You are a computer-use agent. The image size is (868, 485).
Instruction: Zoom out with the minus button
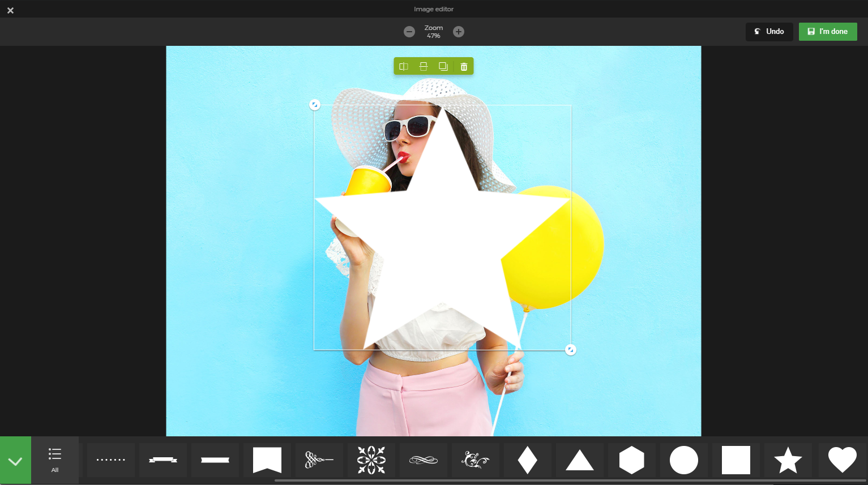coord(409,32)
